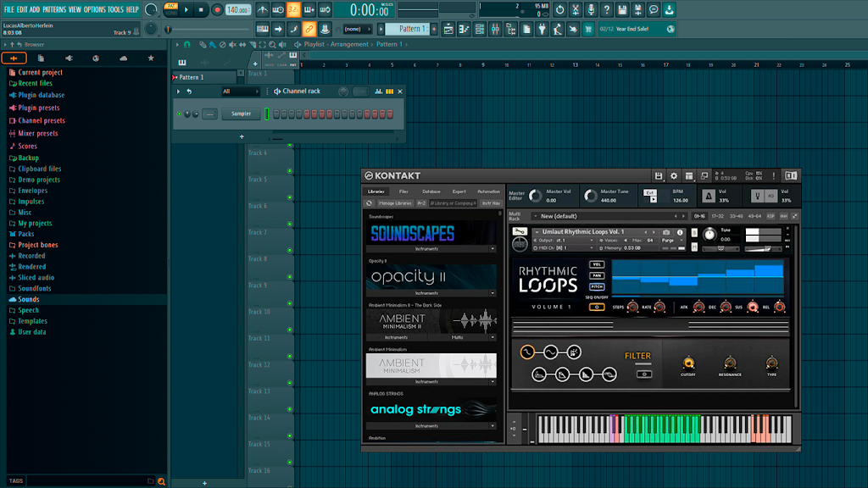This screenshot has width=868, height=488.
Task: Select the playlist zoom tool icon
Action: pyautogui.click(x=272, y=44)
